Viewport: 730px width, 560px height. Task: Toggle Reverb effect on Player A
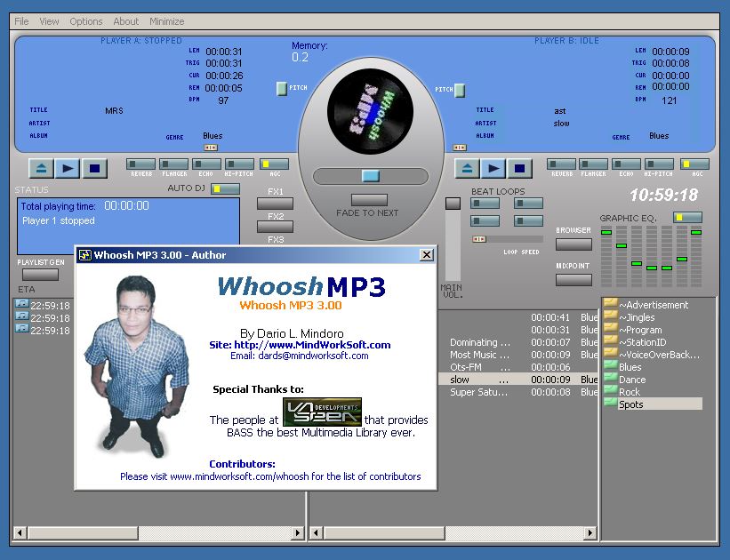tap(141, 164)
